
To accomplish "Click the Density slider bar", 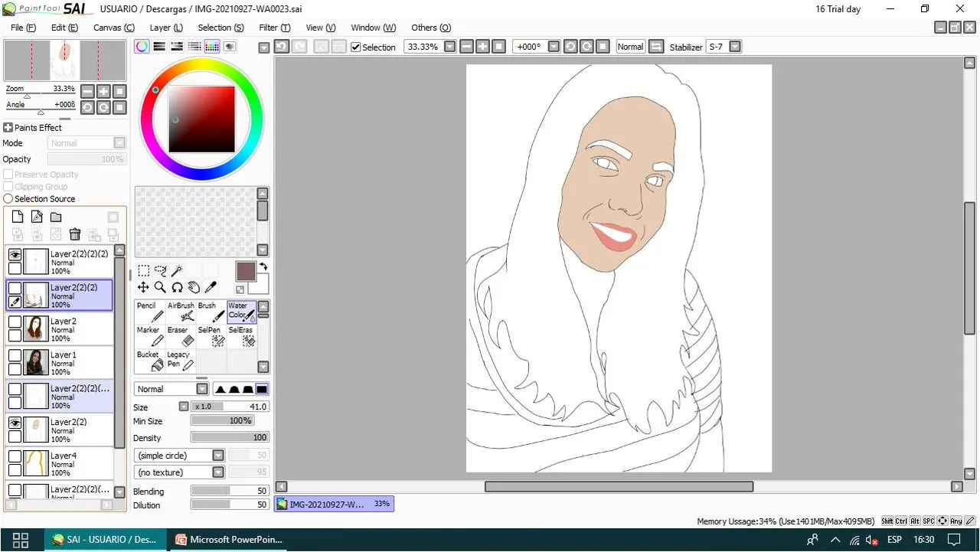I will [x=230, y=437].
